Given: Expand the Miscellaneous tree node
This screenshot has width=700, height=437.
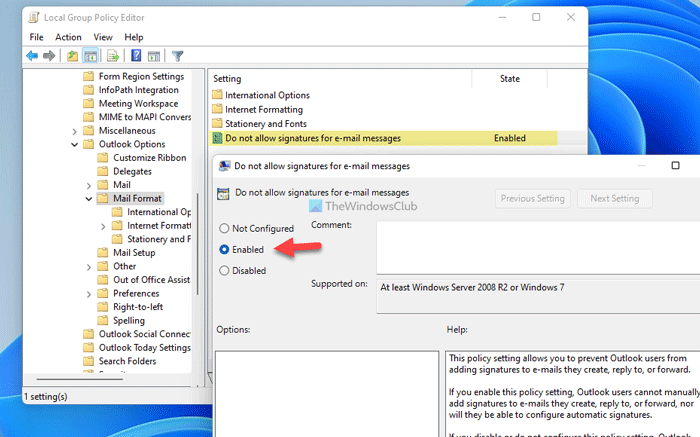Looking at the screenshot, I should [x=75, y=131].
